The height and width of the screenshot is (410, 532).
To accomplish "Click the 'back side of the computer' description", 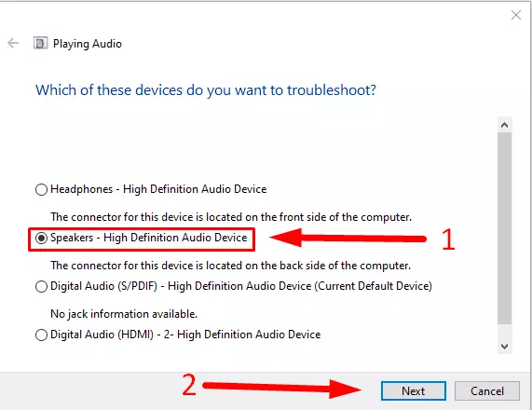I will [230, 266].
